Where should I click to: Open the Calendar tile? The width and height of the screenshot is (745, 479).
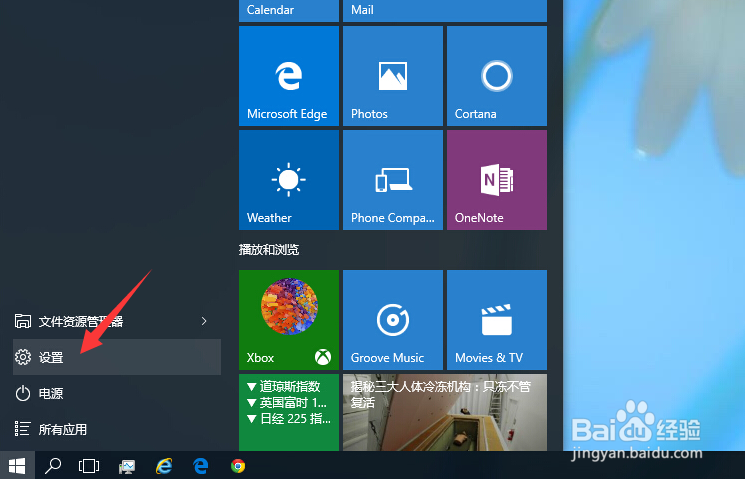click(289, 10)
